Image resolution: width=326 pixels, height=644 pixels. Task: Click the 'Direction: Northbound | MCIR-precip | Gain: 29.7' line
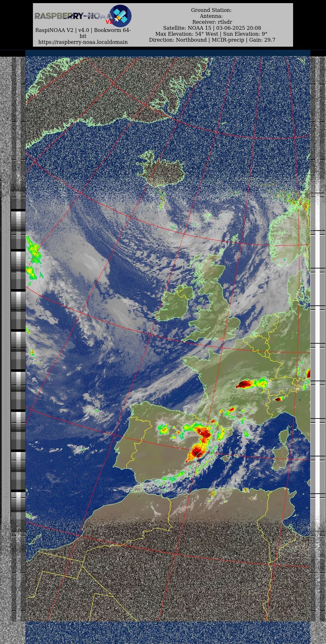(x=212, y=40)
